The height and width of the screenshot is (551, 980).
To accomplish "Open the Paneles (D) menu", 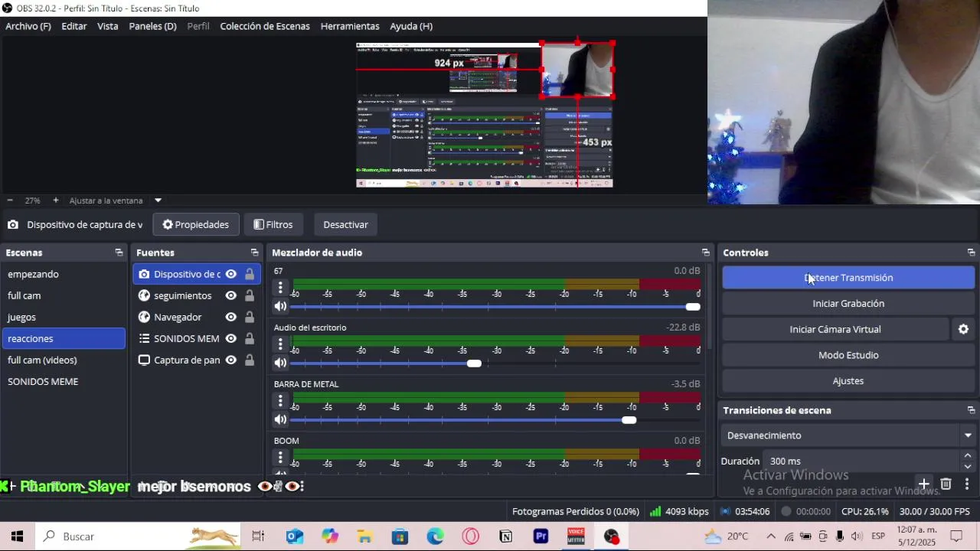I will [x=152, y=26].
